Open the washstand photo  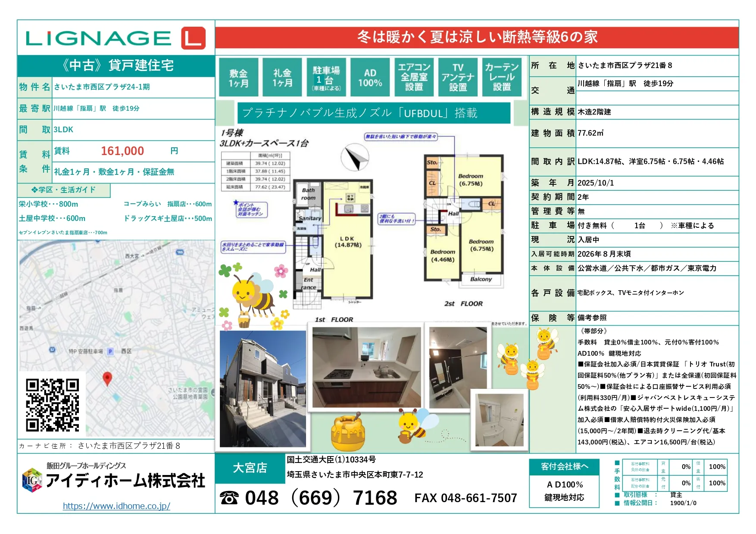(499, 420)
